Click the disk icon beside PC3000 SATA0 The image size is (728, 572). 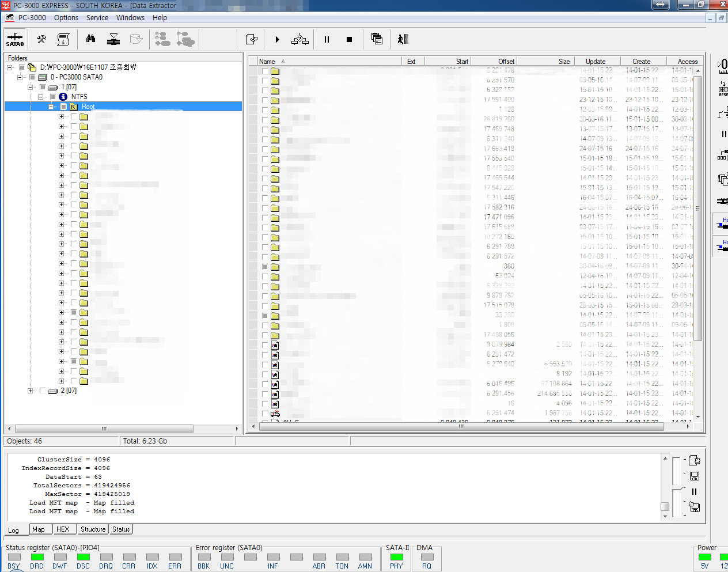[x=43, y=77]
